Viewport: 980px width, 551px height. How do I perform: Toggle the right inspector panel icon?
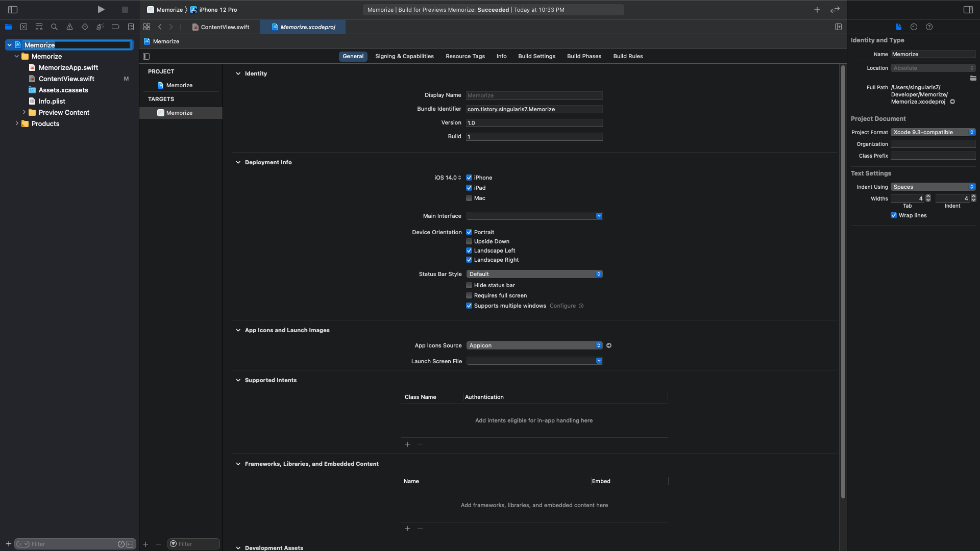pos(968,10)
